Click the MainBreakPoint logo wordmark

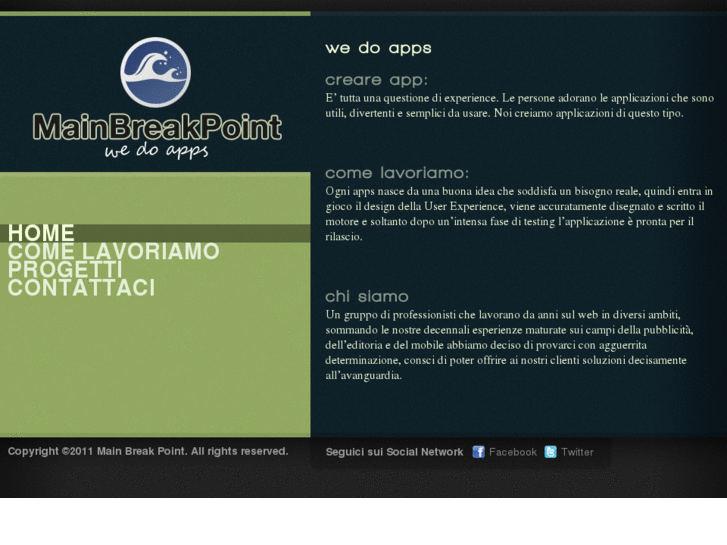[157, 127]
